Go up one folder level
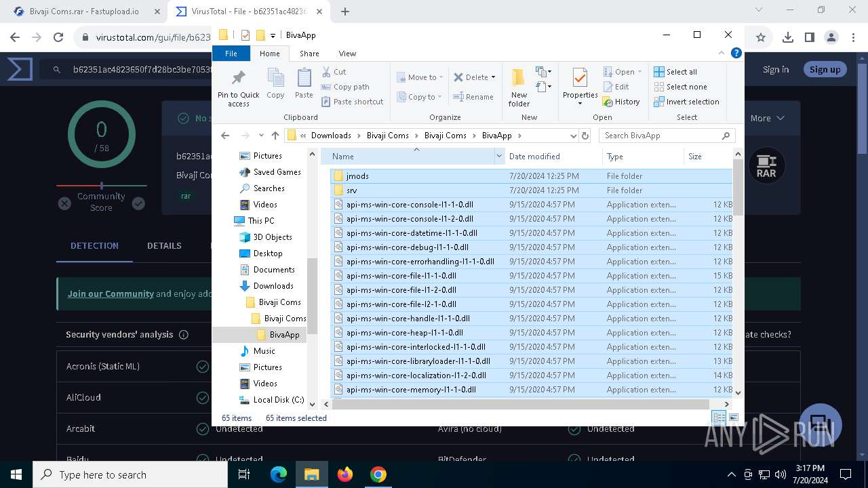Image resolution: width=868 pixels, height=488 pixels. pyautogui.click(x=275, y=136)
